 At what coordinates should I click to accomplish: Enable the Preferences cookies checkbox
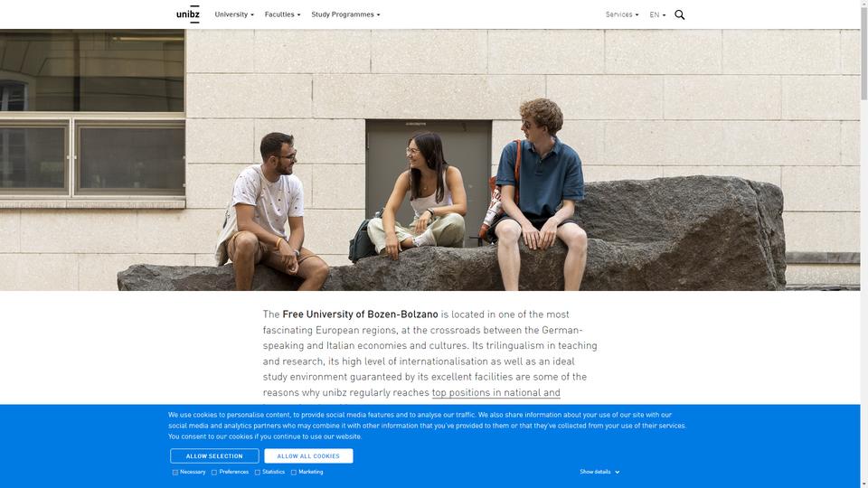pyautogui.click(x=214, y=473)
